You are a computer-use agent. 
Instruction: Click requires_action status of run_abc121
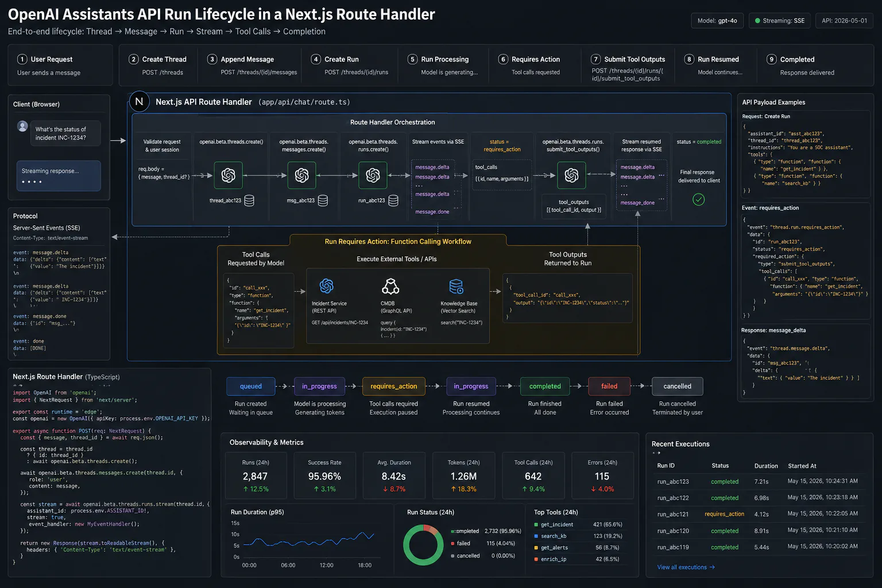(x=724, y=514)
